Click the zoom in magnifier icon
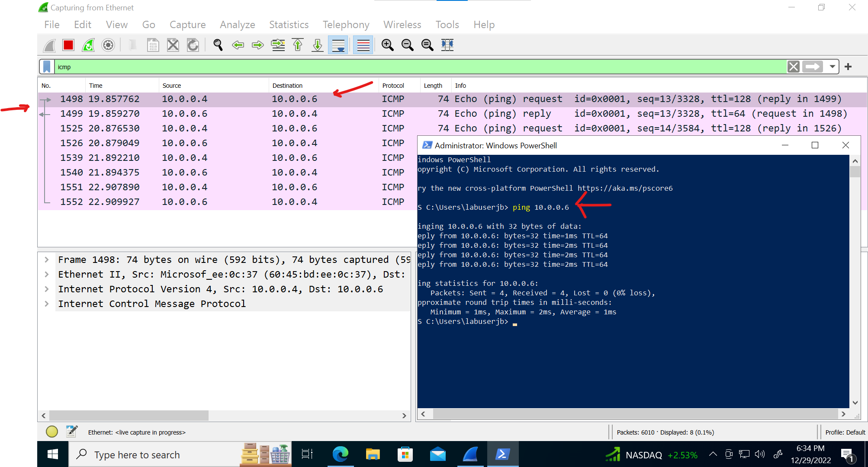Image resolution: width=868 pixels, height=467 pixels. [387, 45]
